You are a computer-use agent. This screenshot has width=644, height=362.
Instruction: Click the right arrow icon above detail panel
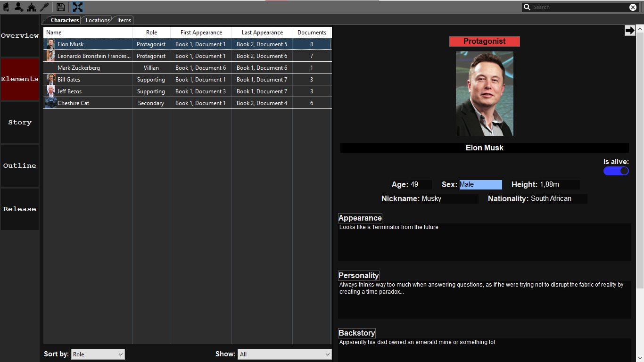tap(630, 30)
